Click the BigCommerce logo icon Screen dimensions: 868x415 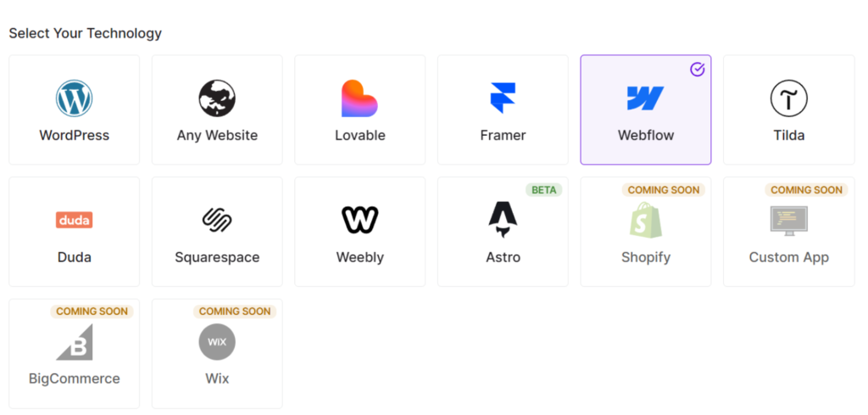75,342
